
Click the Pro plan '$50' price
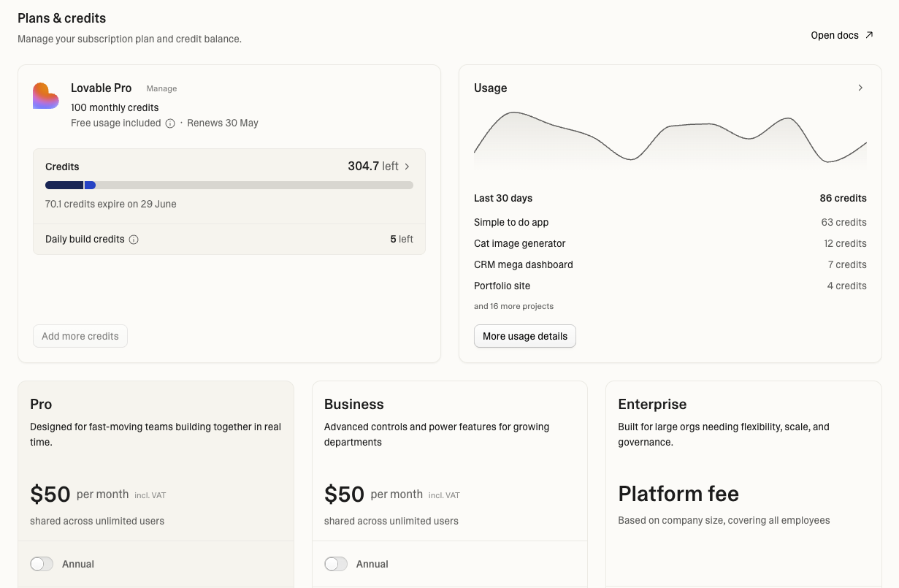coord(50,495)
